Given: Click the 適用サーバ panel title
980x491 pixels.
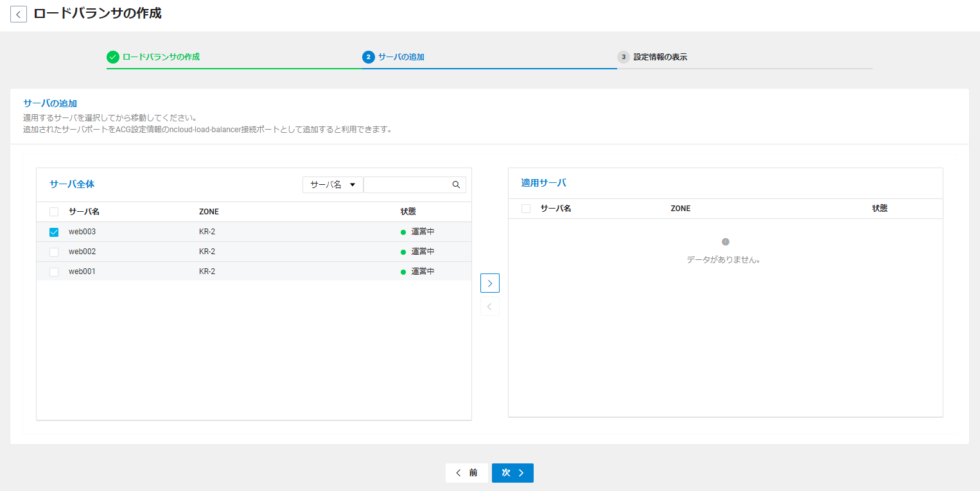Looking at the screenshot, I should 544,183.
